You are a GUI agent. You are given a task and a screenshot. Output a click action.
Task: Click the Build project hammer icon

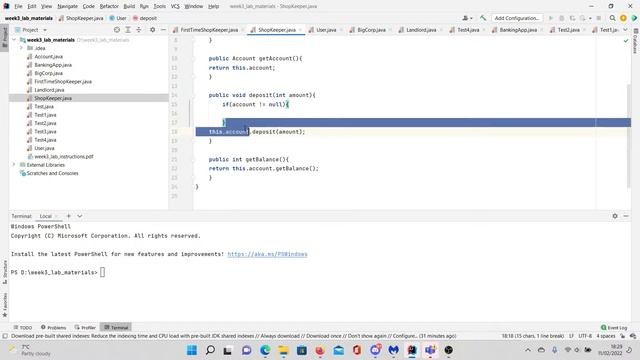point(483,18)
